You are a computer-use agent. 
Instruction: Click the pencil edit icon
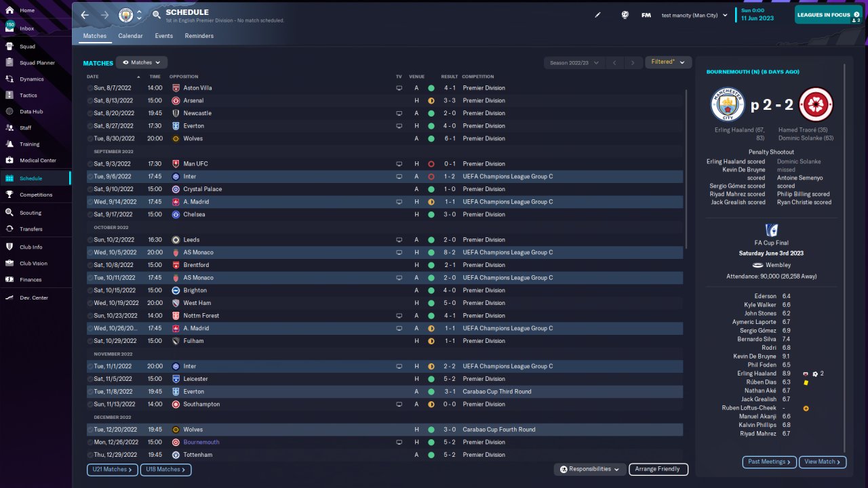point(597,15)
